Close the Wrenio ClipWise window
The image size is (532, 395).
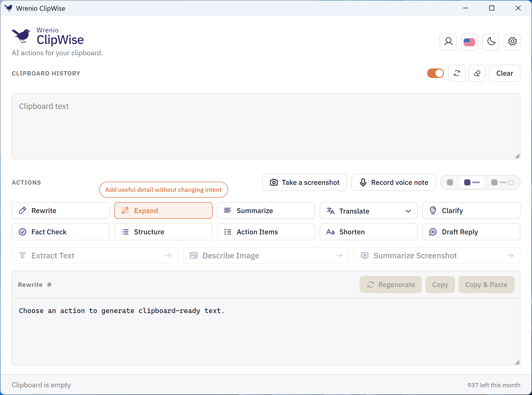[x=518, y=8]
